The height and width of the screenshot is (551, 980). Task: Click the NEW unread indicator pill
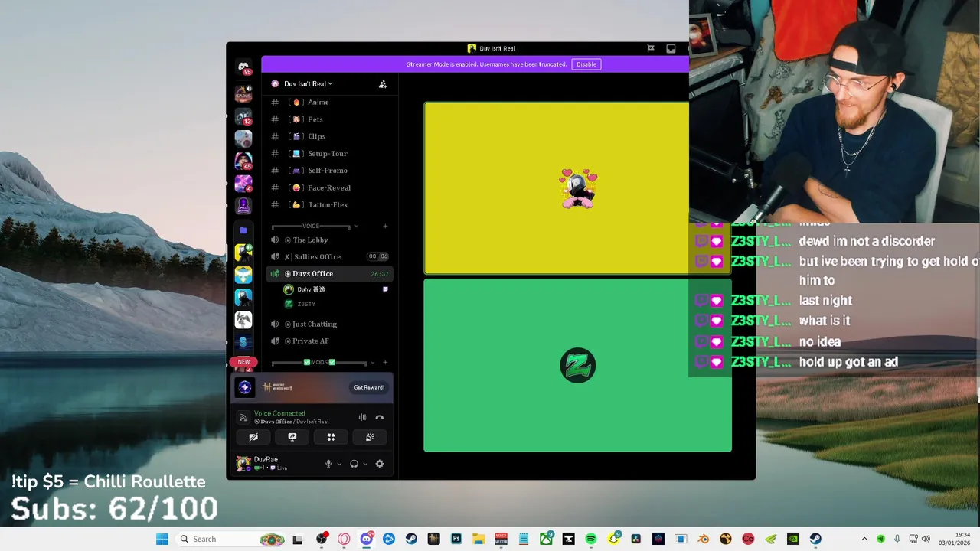click(243, 362)
